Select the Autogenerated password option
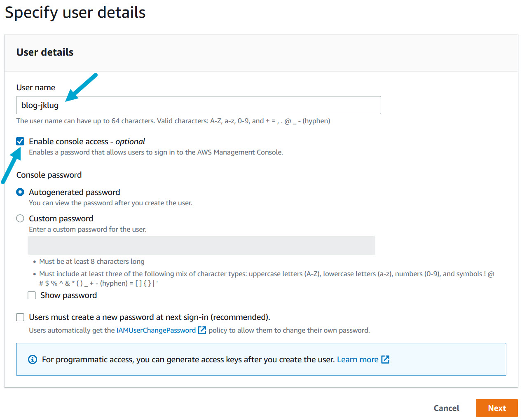522x420 pixels. tap(20, 192)
